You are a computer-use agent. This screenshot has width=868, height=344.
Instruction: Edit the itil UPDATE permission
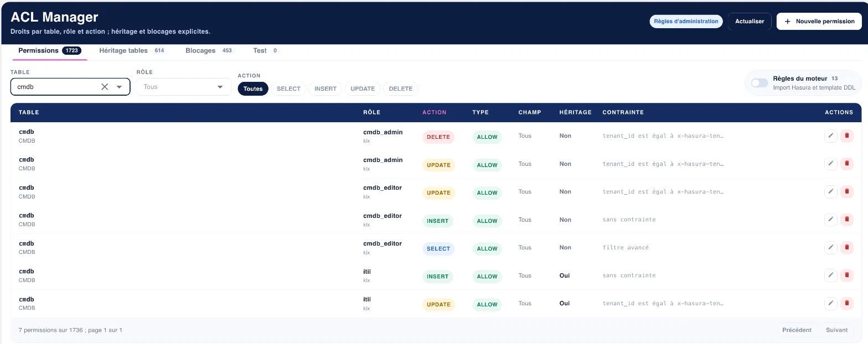[x=830, y=304]
